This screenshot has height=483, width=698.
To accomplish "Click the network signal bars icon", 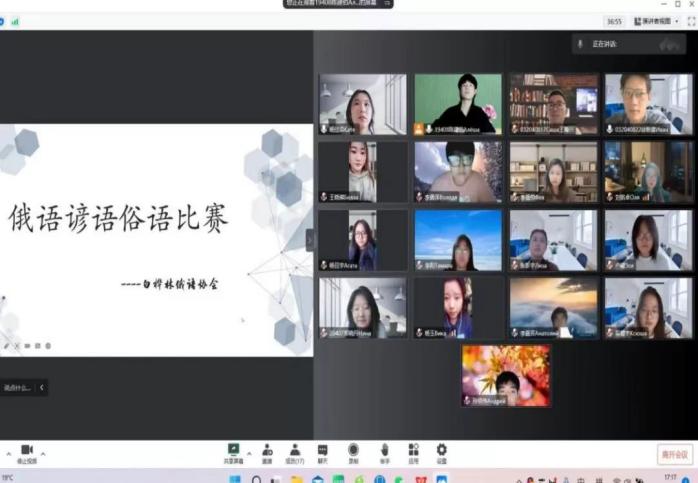I will coord(15,21).
